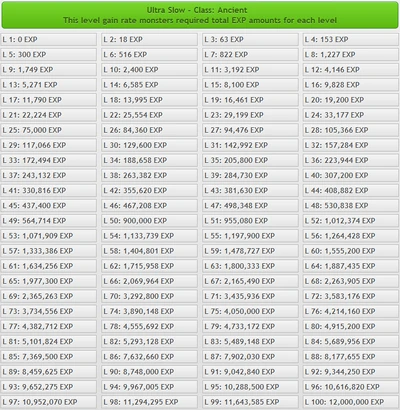Viewport: 400px width, 410px height.
Task: Click the L 100: 12,000,000 EXP cell
Action: pyautogui.click(x=351, y=402)
